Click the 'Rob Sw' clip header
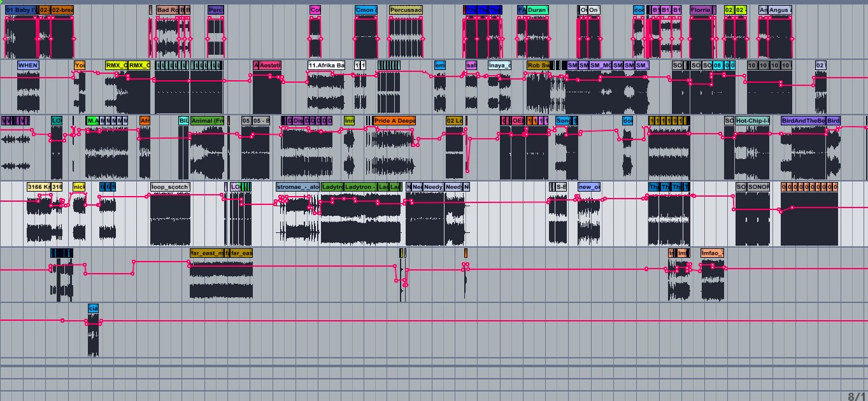 tap(538, 65)
